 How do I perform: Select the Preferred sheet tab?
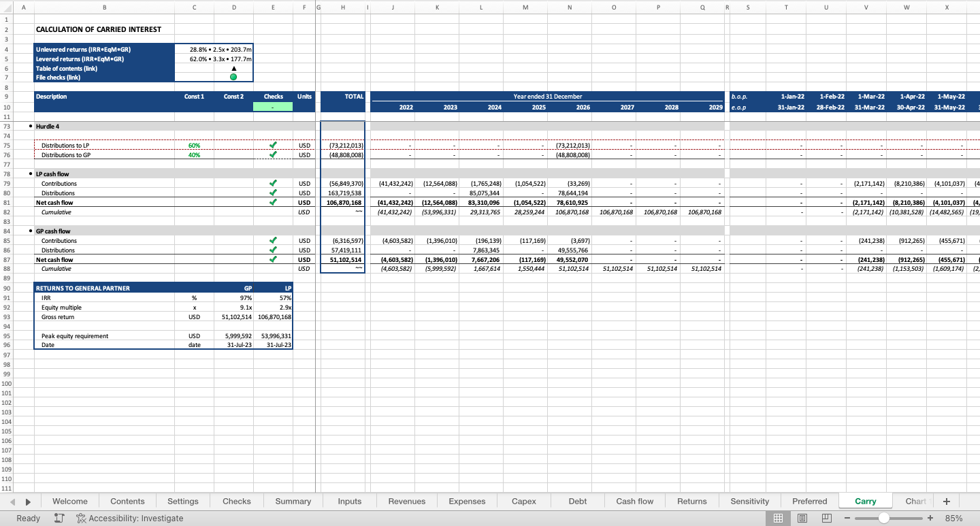tap(810, 501)
